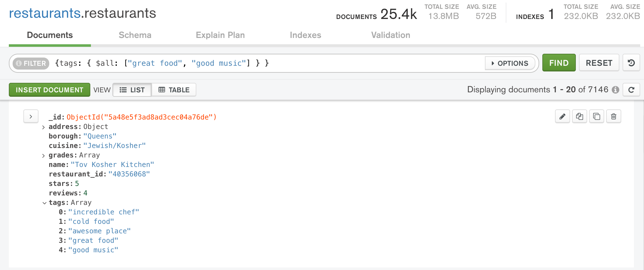This screenshot has height=270, width=644.
Task: Click the info icon on FILTER label
Action: pos(19,63)
